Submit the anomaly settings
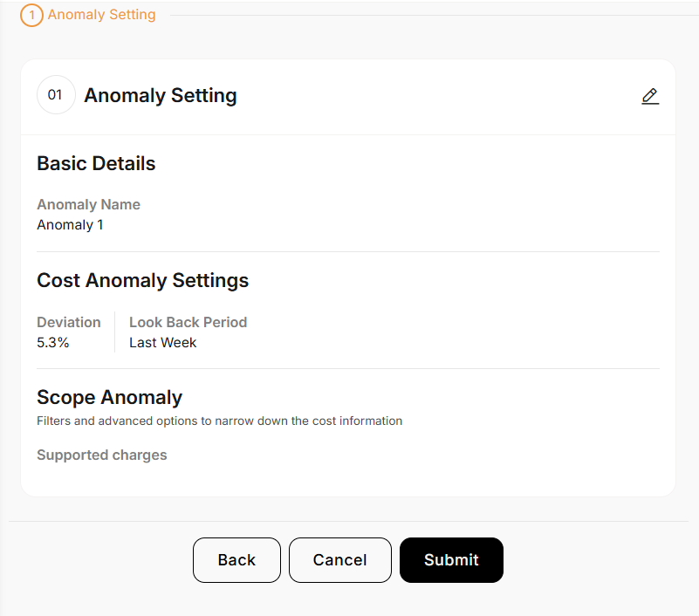Image resolution: width=699 pixels, height=616 pixels. (451, 560)
